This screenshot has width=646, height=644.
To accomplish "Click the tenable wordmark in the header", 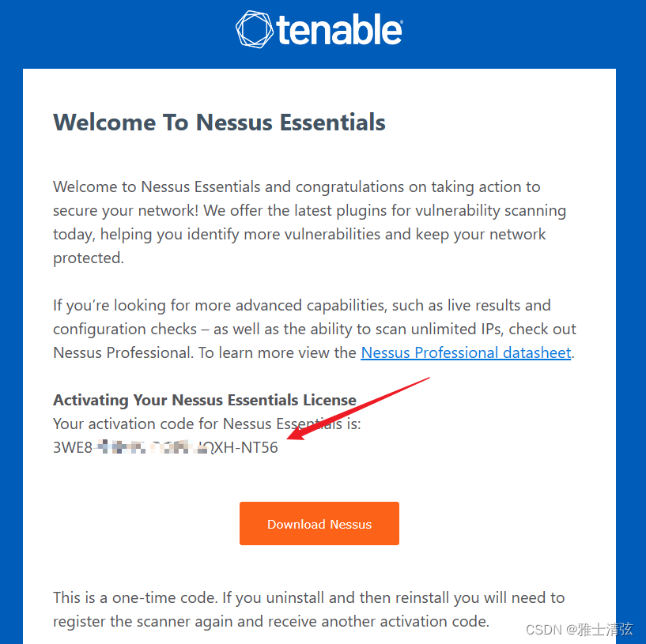I will tap(339, 31).
